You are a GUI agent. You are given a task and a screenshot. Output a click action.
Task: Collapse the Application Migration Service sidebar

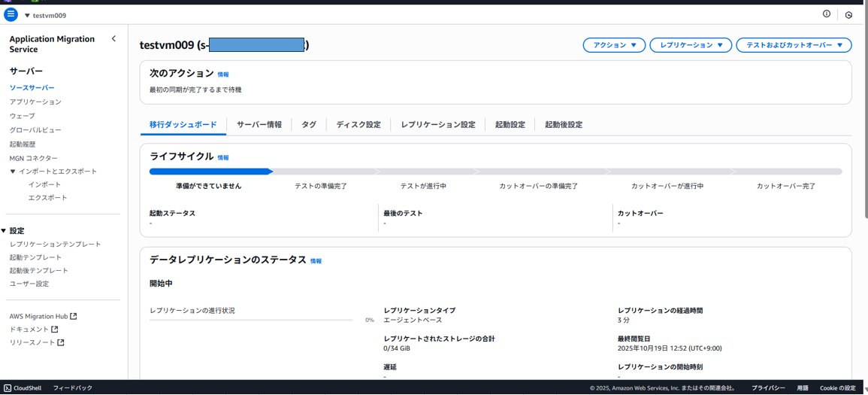click(113, 39)
